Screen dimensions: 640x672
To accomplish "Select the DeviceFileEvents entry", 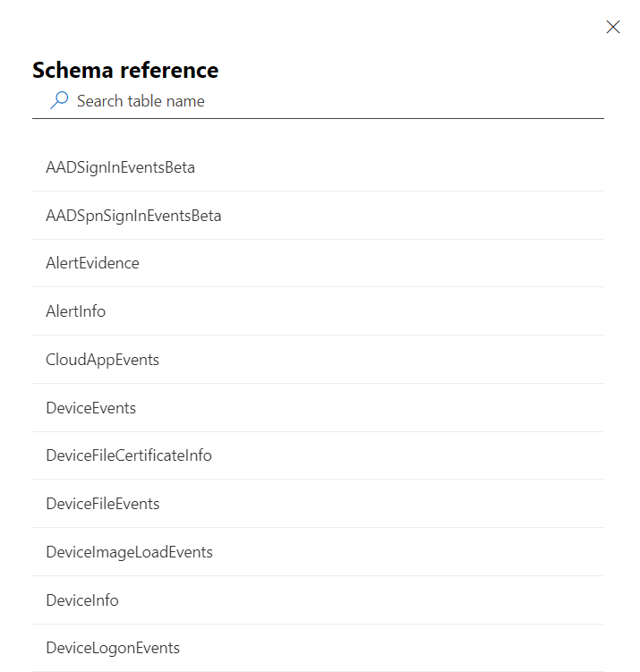I will point(102,504).
